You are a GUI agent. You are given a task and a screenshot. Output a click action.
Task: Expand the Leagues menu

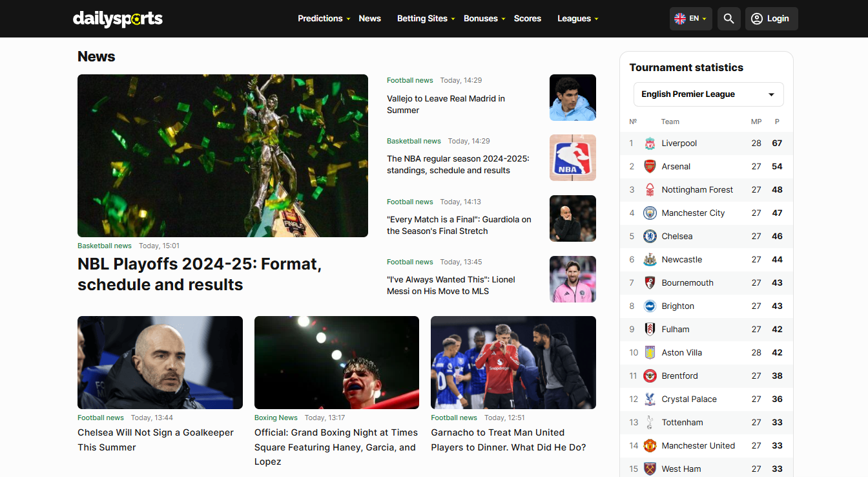click(x=578, y=19)
